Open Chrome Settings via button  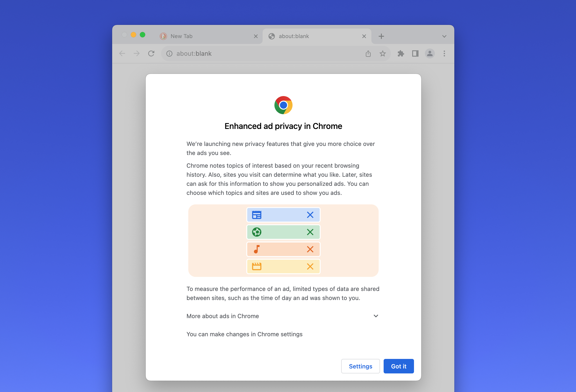pos(360,366)
